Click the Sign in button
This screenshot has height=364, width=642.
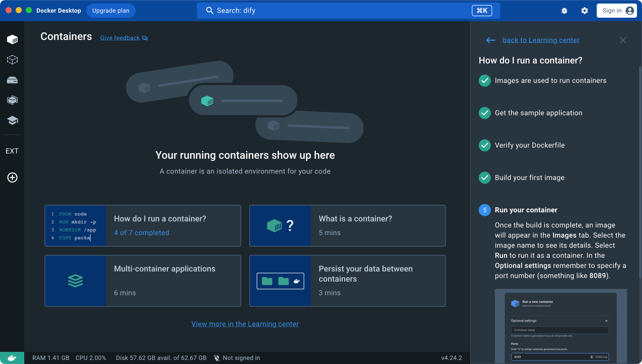pos(616,11)
